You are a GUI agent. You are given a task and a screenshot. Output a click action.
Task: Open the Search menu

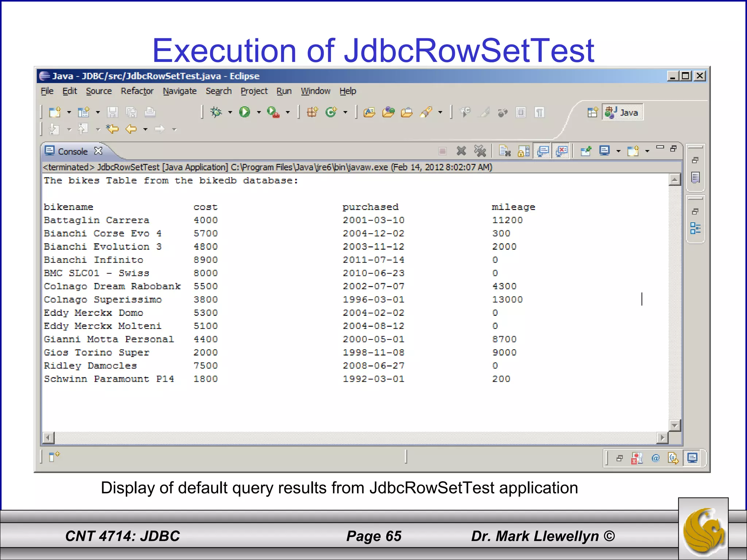pos(218,91)
